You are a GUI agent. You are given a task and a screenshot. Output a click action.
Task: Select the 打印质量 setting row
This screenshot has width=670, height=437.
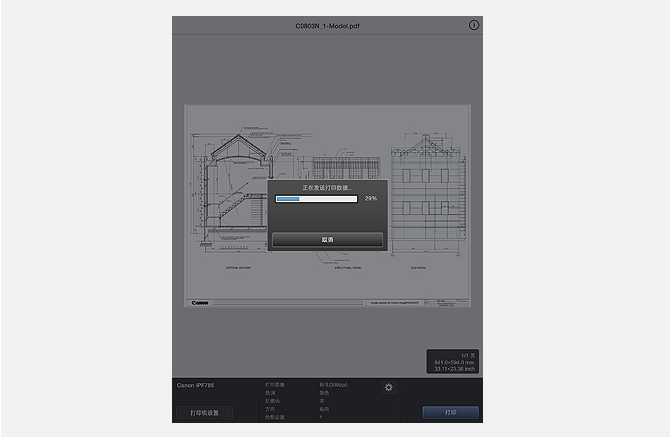click(x=275, y=384)
